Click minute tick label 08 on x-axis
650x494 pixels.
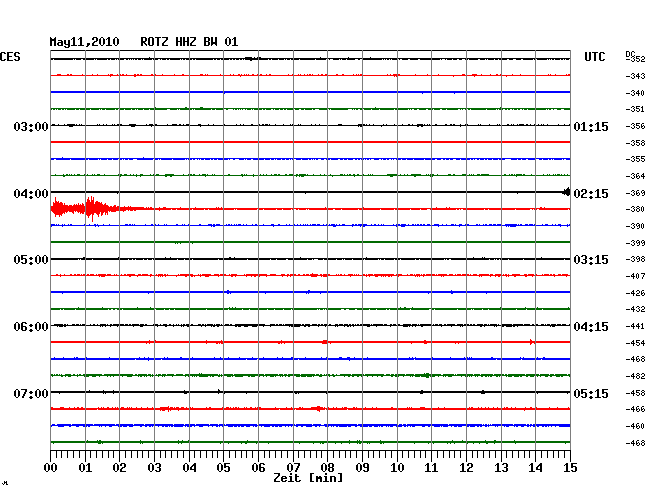click(327, 468)
